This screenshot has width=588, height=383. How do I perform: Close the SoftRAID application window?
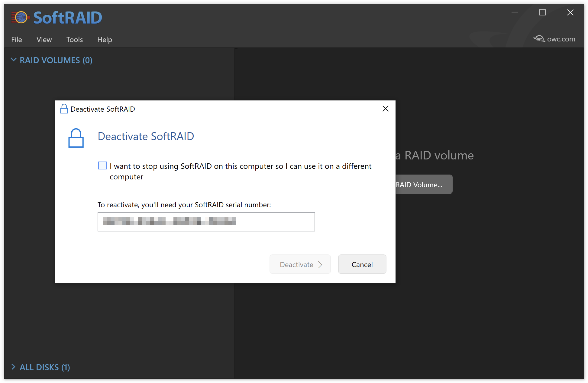tap(570, 12)
